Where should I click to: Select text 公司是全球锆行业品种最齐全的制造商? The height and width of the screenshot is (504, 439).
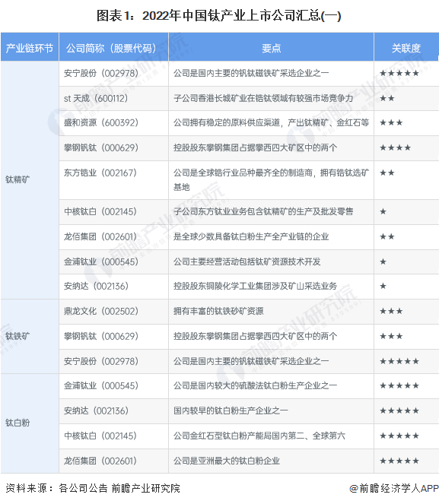[243, 173]
